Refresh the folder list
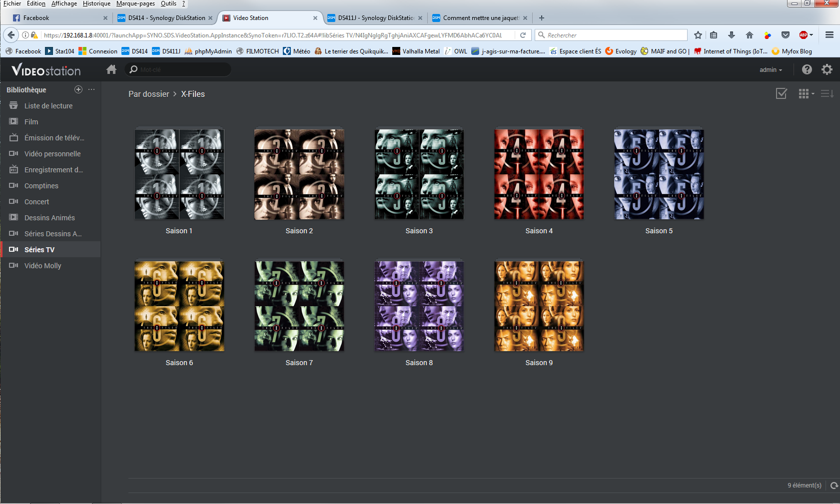The width and height of the screenshot is (840, 504). (x=834, y=485)
